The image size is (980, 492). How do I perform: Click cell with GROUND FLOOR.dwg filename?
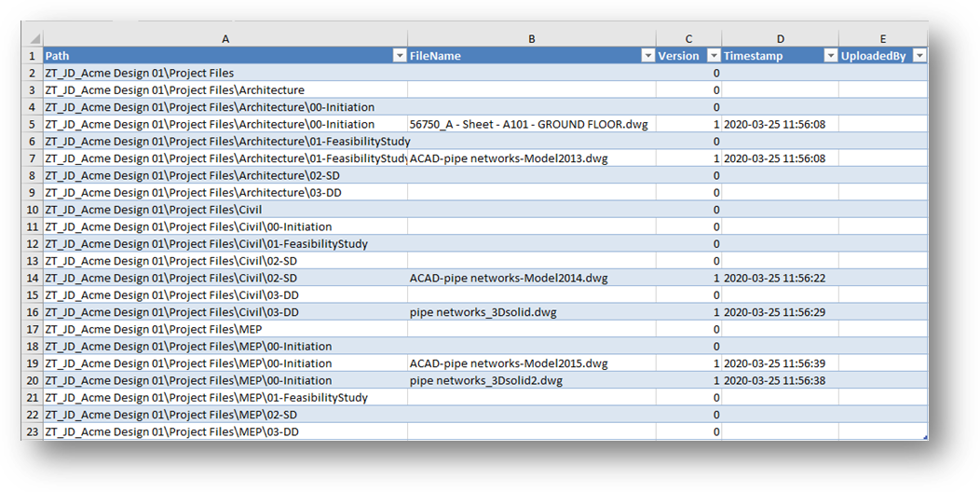(531, 125)
